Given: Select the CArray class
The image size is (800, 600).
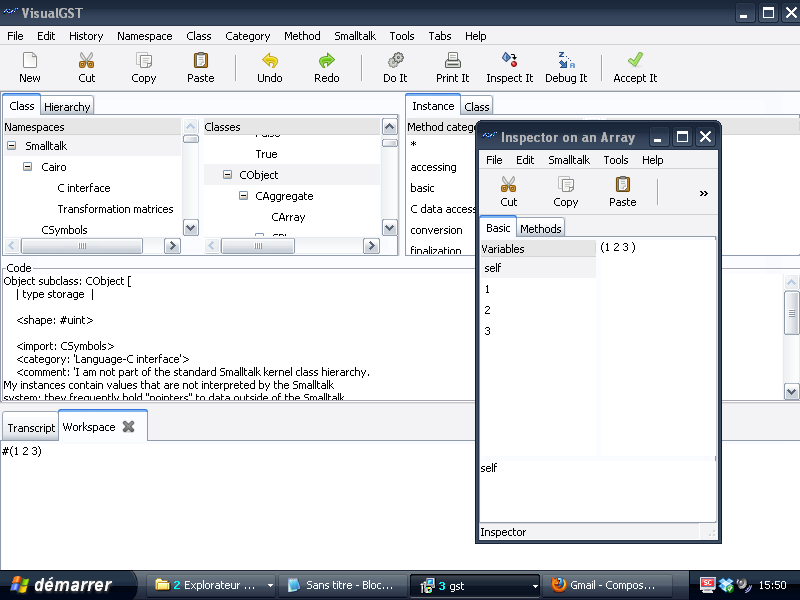Looking at the screenshot, I should pos(288,217).
